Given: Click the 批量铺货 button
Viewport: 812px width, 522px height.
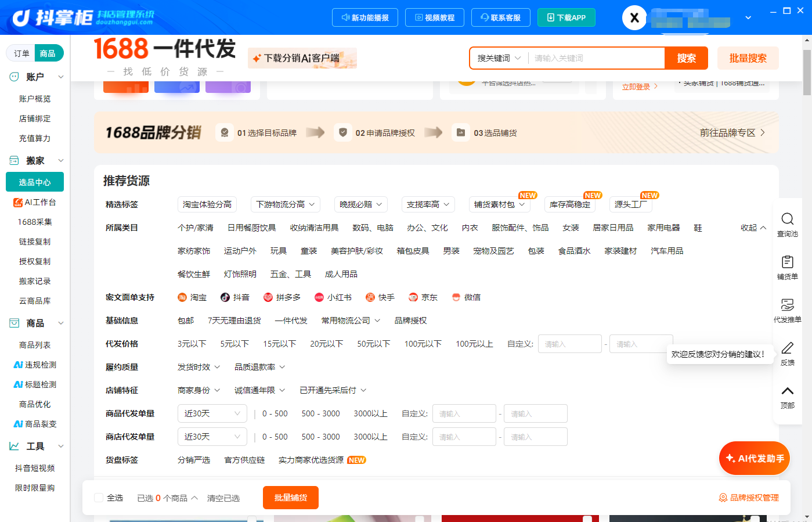Looking at the screenshot, I should pos(291,498).
